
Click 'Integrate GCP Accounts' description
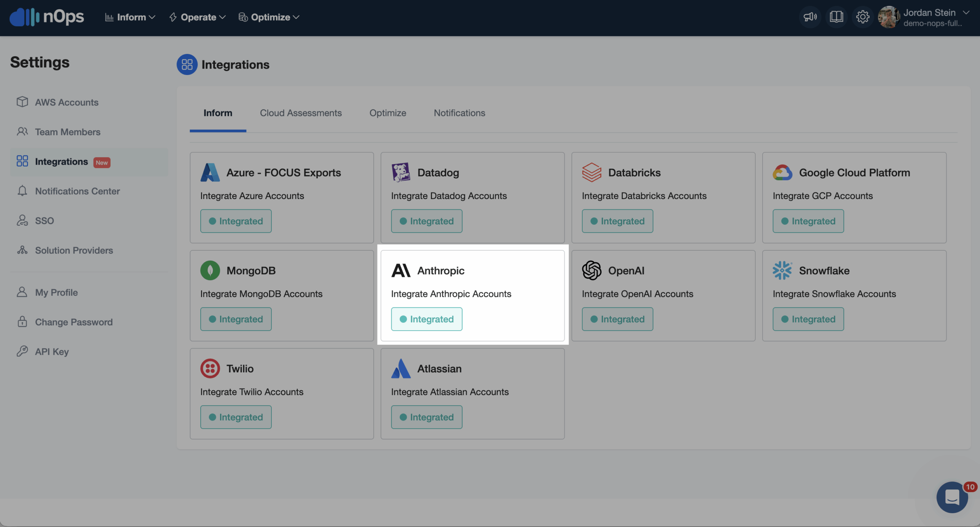tap(823, 196)
